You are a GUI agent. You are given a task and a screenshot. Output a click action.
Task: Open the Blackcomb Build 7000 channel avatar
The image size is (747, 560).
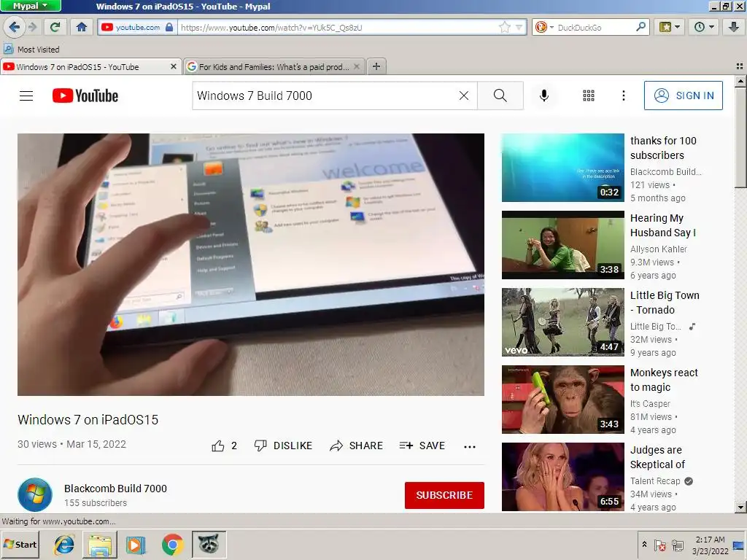(35, 495)
